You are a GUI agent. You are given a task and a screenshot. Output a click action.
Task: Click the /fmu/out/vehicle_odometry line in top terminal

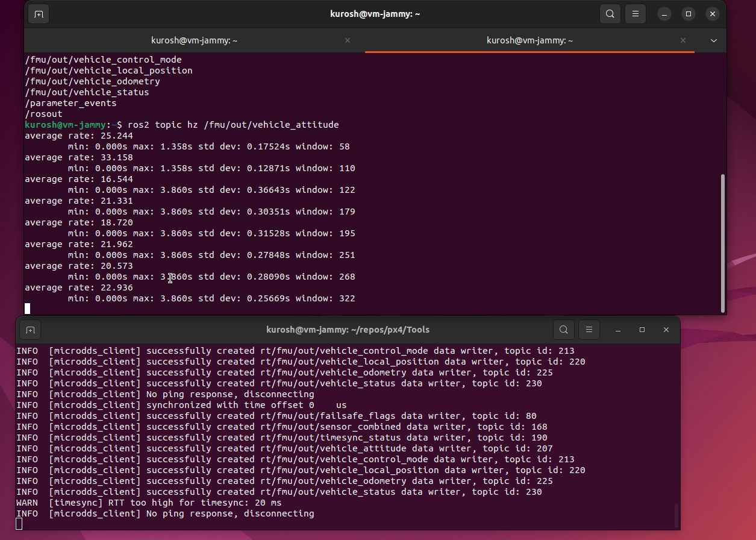(x=92, y=81)
